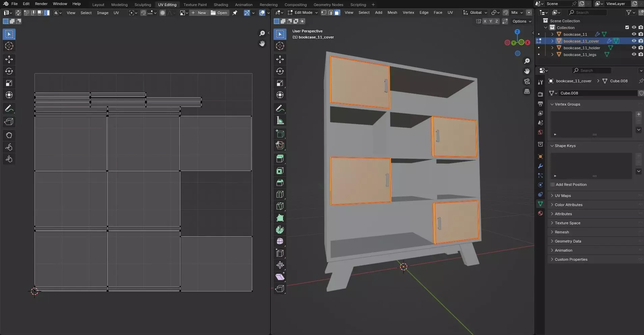Screen dimensions: 644x335
Task: Select the Pinch tool in UV editor
Action: 9,159
